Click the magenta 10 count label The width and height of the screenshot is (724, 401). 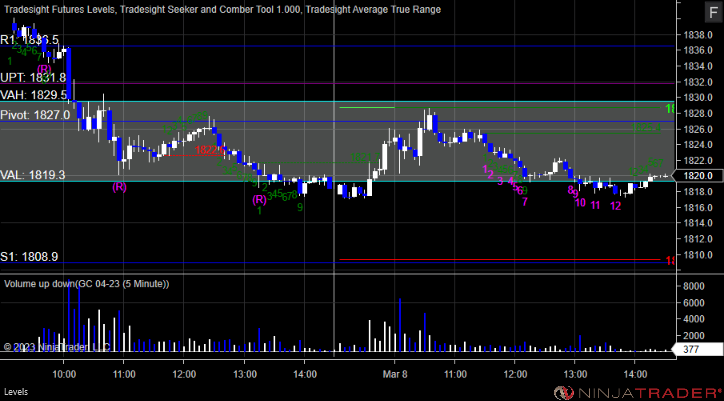580,202
